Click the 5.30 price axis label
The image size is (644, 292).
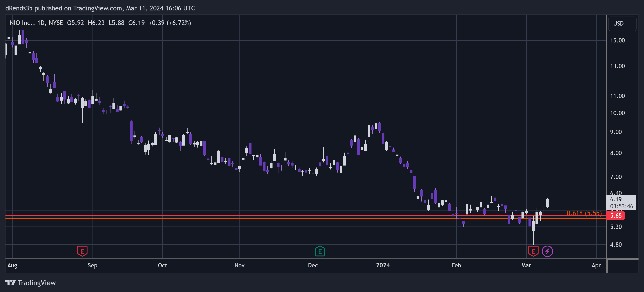(x=616, y=227)
